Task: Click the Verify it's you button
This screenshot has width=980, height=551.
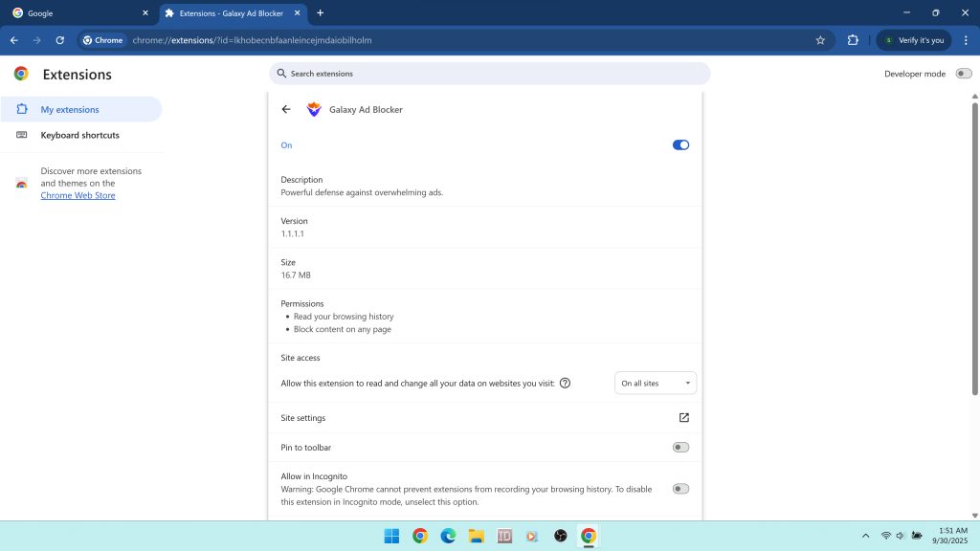Action: point(916,40)
